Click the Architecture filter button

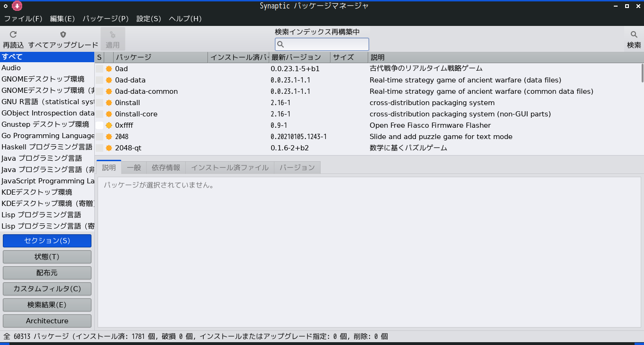[47, 321]
